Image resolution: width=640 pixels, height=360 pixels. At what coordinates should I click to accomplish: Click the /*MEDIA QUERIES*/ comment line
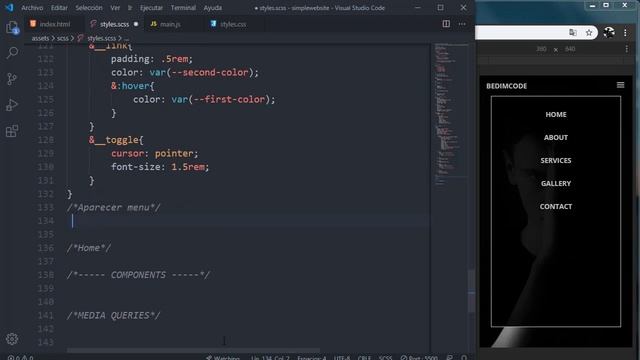[x=114, y=316]
